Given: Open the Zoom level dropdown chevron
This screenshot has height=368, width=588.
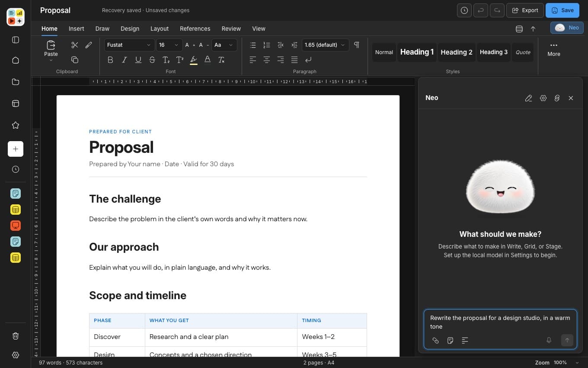Looking at the screenshot, I should click(577, 363).
